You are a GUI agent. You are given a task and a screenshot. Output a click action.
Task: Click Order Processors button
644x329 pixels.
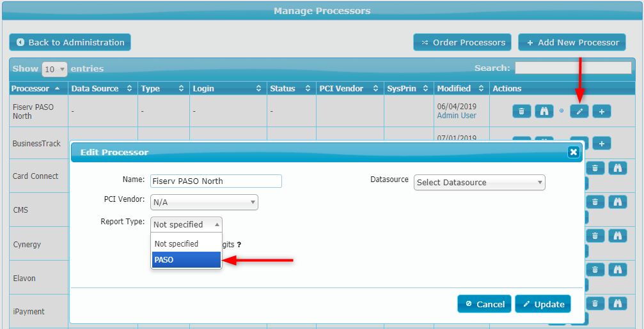[x=462, y=42]
